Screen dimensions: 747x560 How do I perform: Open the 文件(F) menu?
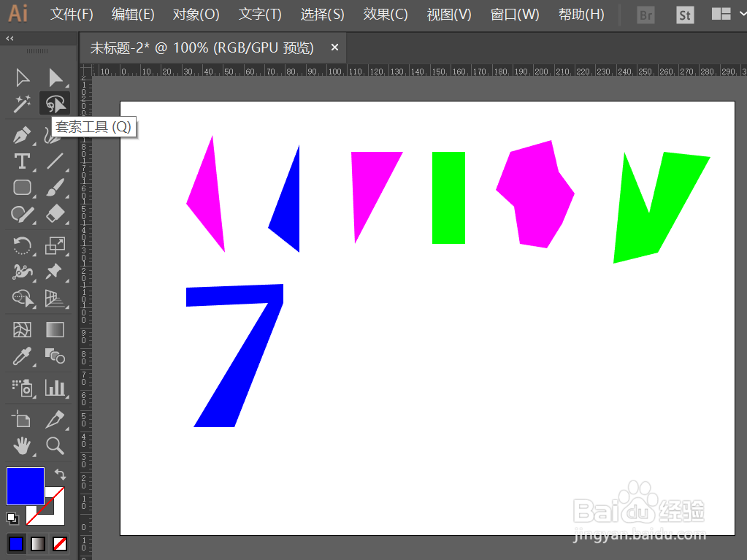(72, 15)
